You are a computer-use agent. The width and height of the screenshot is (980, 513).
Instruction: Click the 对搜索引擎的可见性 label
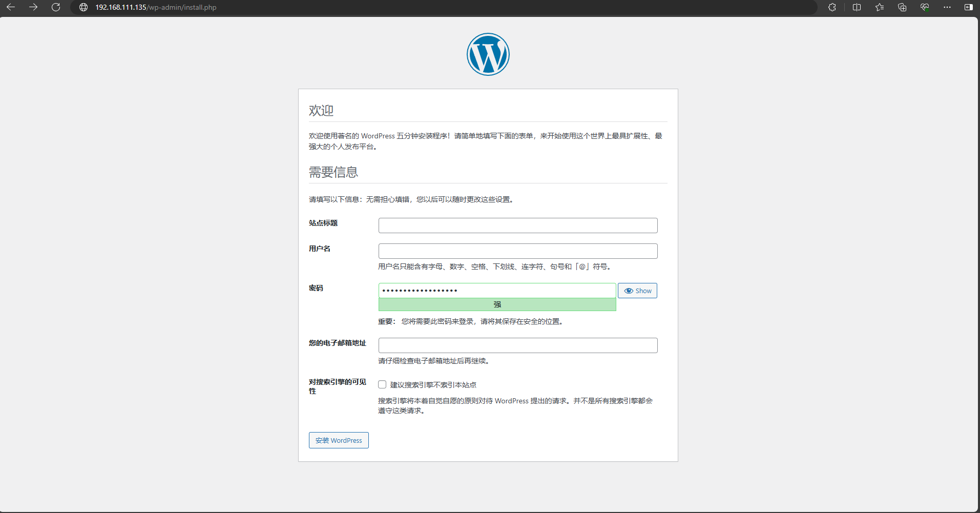click(x=338, y=386)
